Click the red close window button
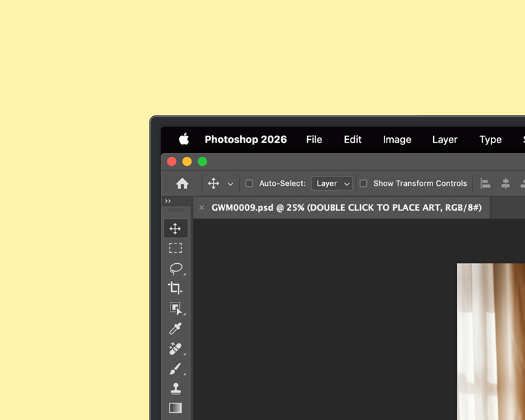The image size is (525, 420). [x=172, y=162]
